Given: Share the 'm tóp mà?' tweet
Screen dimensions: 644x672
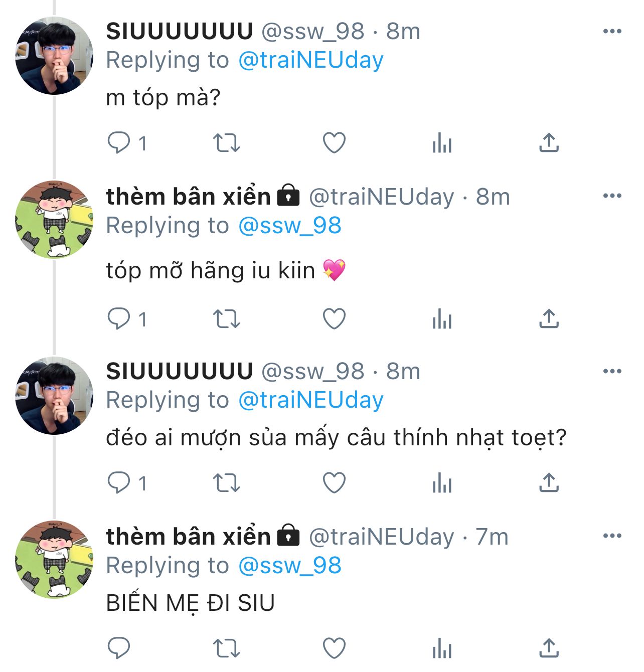Looking at the screenshot, I should tap(549, 143).
